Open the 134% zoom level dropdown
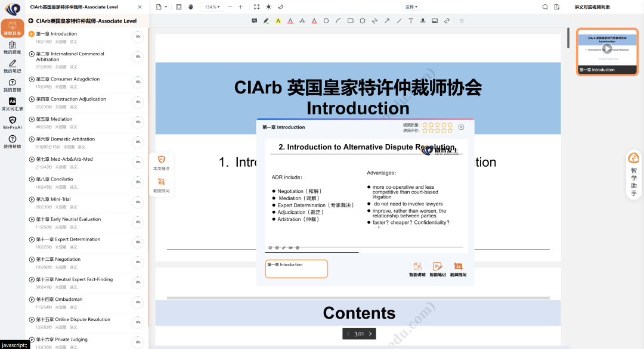This screenshot has width=644, height=349. point(212,7)
